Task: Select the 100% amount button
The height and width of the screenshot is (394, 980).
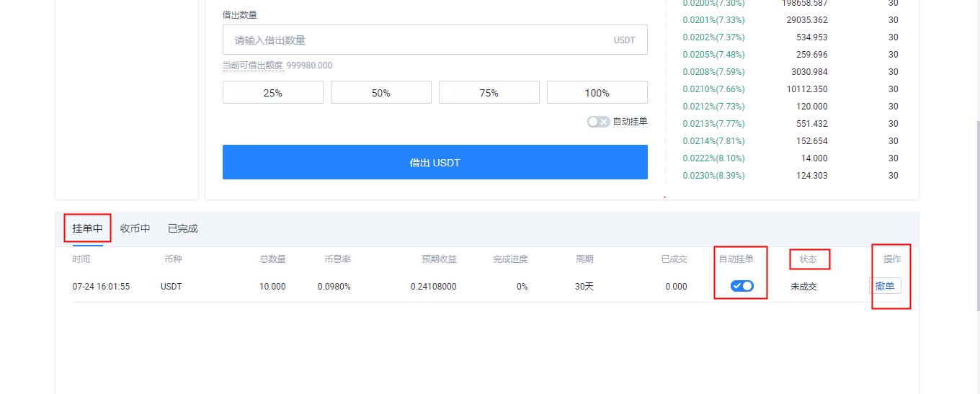Action: click(597, 93)
